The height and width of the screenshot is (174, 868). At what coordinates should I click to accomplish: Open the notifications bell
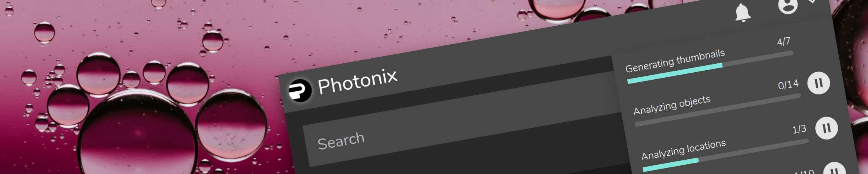click(x=743, y=13)
